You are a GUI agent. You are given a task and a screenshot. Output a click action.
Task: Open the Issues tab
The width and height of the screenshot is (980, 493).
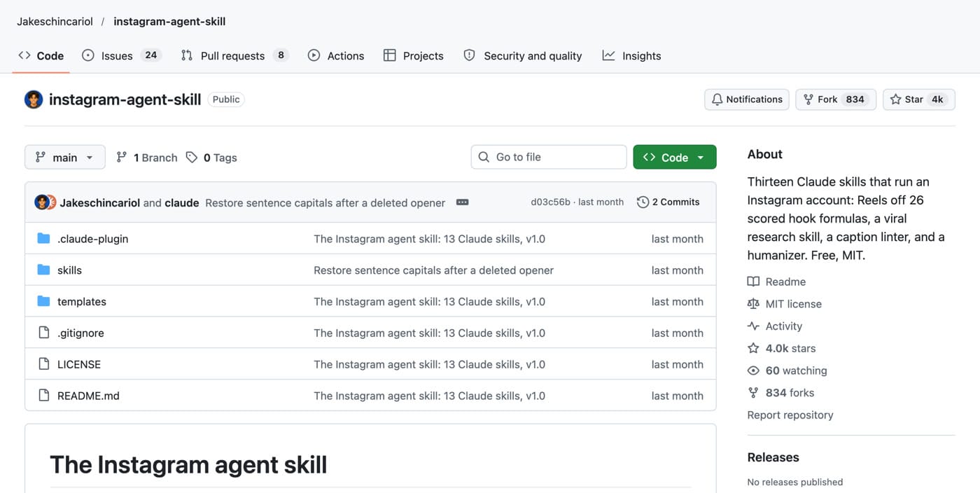(x=122, y=56)
